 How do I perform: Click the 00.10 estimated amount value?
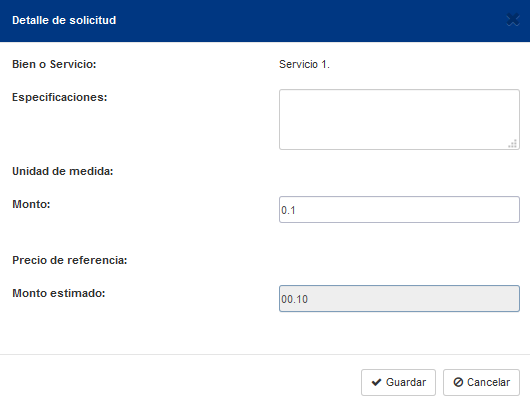(294, 299)
